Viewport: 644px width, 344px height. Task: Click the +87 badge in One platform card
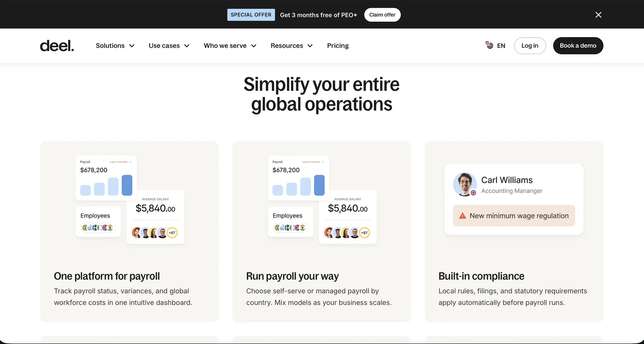[x=172, y=233]
